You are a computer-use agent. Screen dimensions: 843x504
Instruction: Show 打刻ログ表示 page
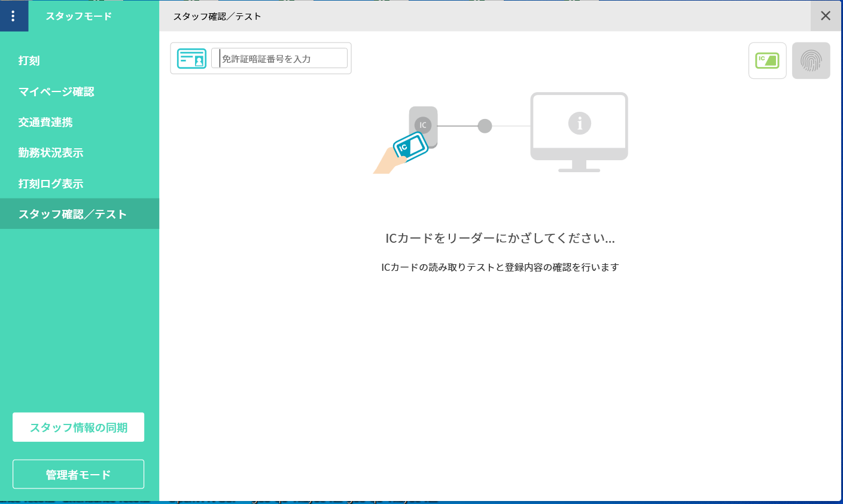coord(80,184)
